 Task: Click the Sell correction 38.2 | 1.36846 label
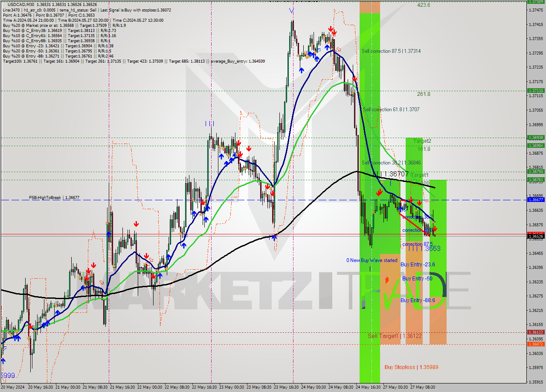tap(391, 163)
